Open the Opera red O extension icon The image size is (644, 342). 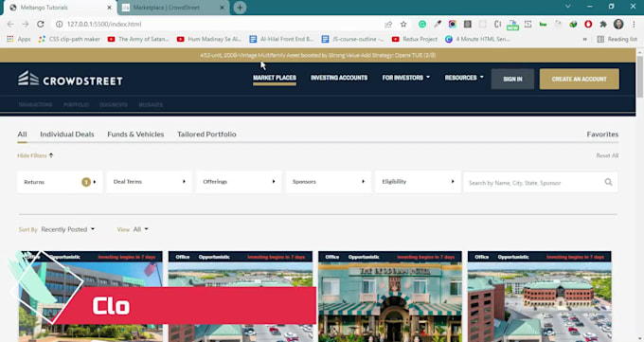point(588,25)
